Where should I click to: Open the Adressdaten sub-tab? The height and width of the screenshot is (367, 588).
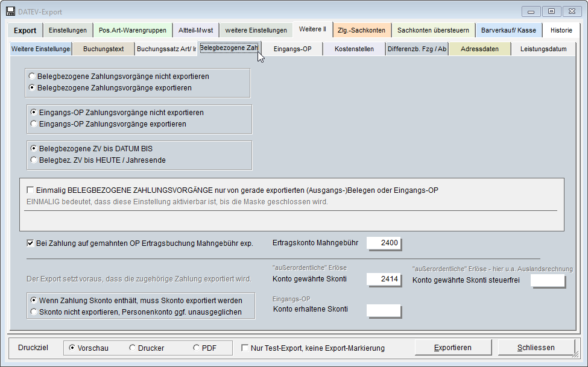pyautogui.click(x=479, y=49)
